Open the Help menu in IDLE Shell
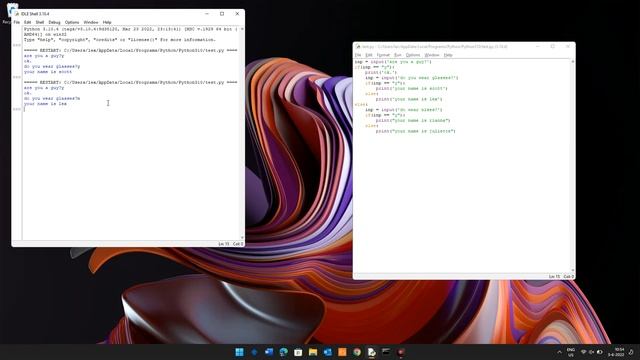The width and height of the screenshot is (640, 360). 107,22
